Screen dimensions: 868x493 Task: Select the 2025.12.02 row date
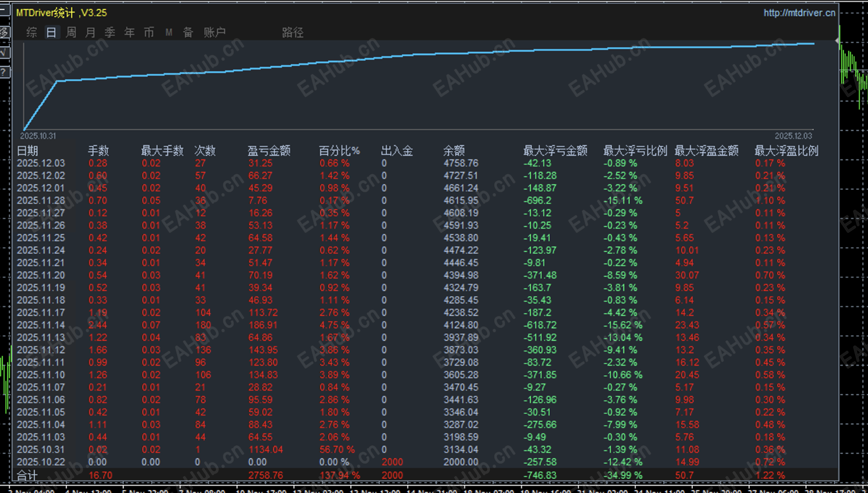[41, 175]
